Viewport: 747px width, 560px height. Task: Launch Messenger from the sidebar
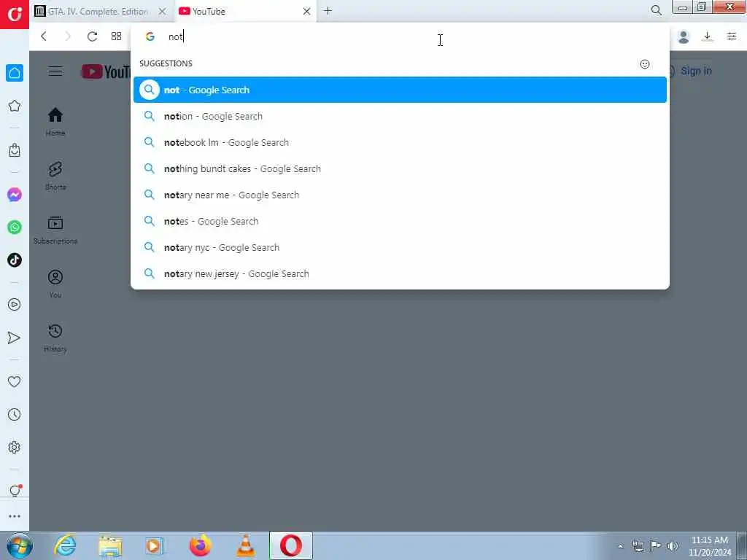[x=15, y=195]
